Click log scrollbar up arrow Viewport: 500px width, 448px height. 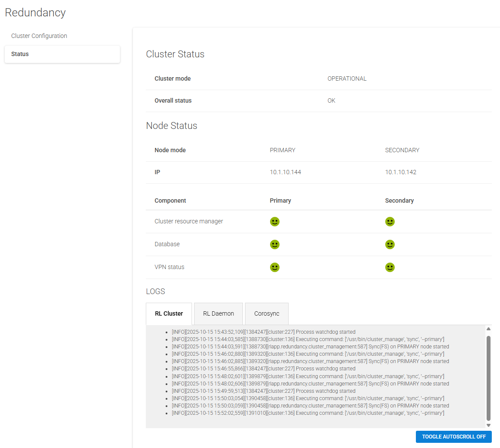point(488,329)
